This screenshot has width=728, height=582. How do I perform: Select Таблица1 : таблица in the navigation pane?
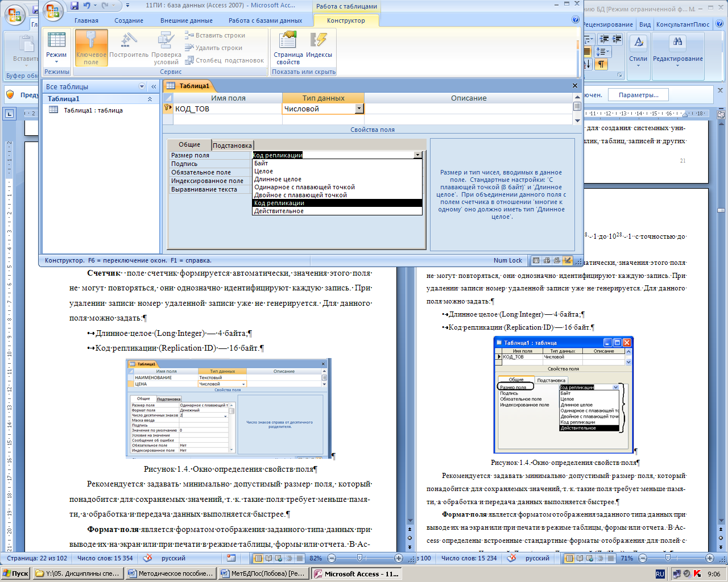click(x=93, y=110)
